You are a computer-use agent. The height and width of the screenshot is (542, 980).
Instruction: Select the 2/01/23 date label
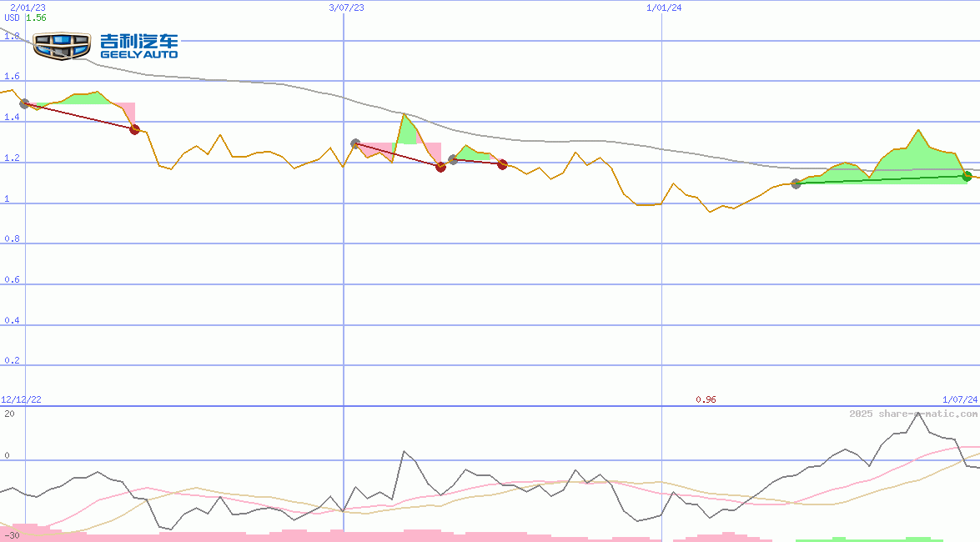[27, 6]
